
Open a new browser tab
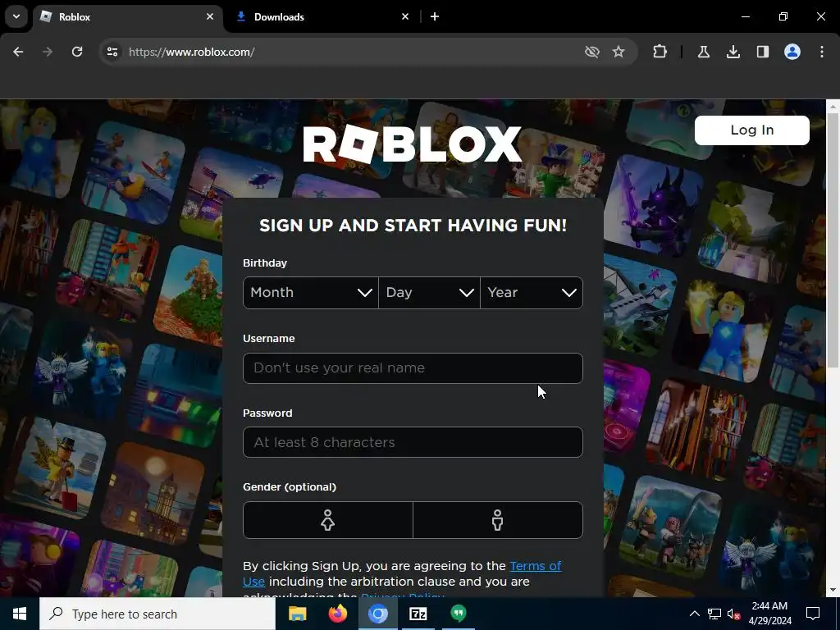pos(435,16)
